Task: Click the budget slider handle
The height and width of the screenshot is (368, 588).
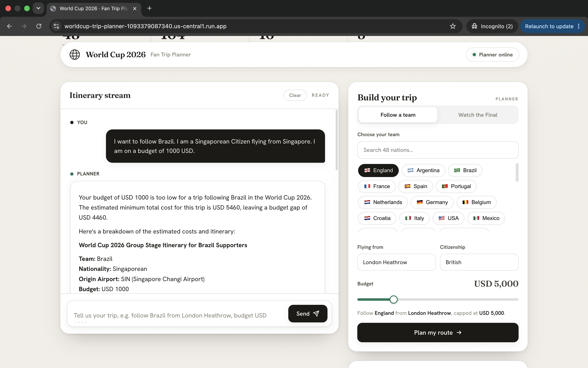Action: (394, 300)
